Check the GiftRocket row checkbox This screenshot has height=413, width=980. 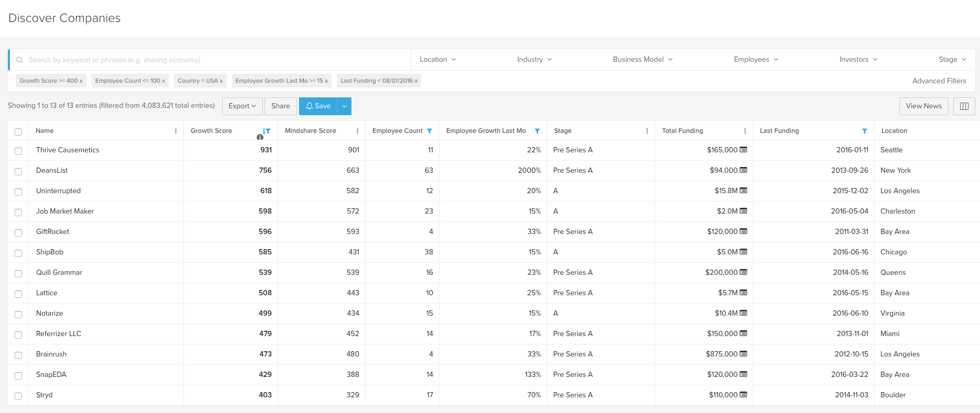click(x=18, y=232)
